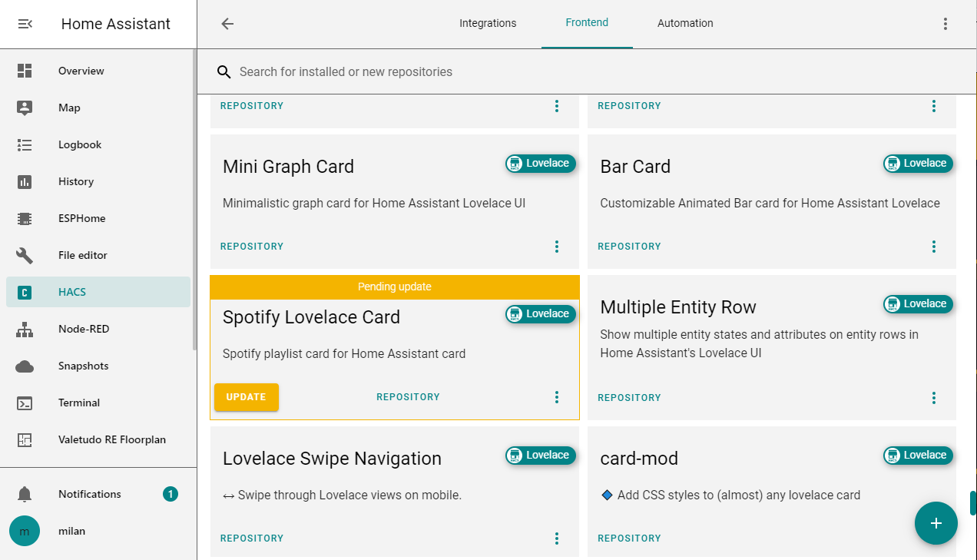Click the History chart icon
Image resolution: width=977 pixels, height=560 pixels.
tap(25, 181)
